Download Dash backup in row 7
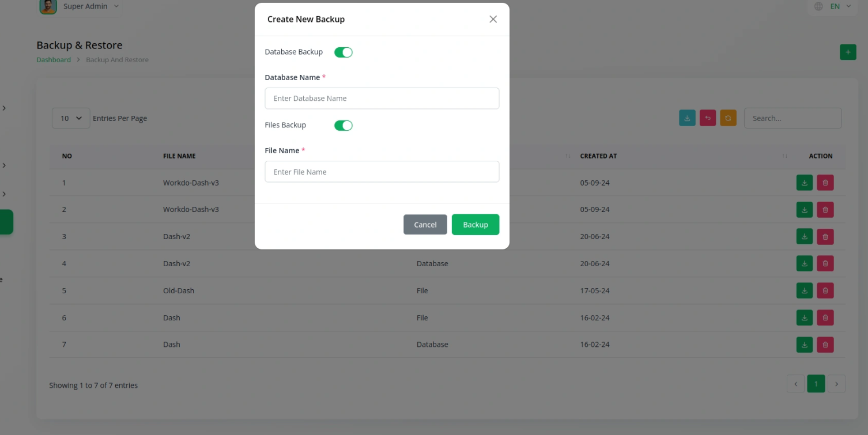868x435 pixels. pos(805,345)
